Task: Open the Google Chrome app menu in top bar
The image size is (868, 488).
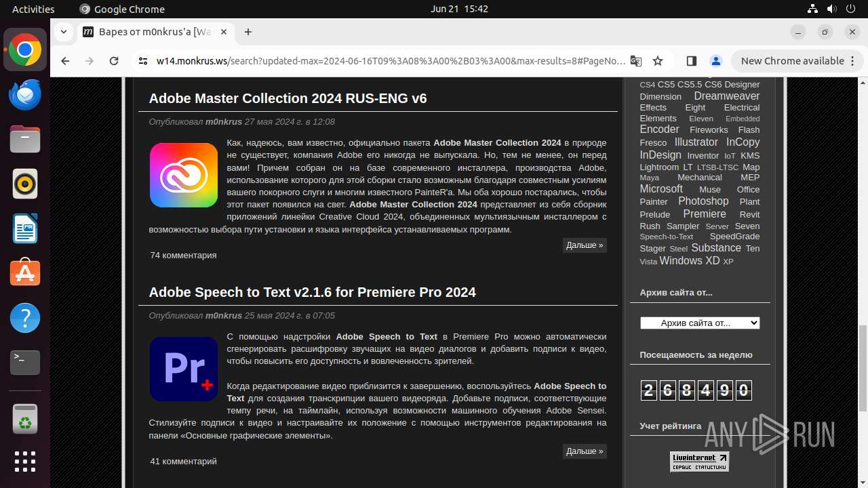Action: pos(122,9)
